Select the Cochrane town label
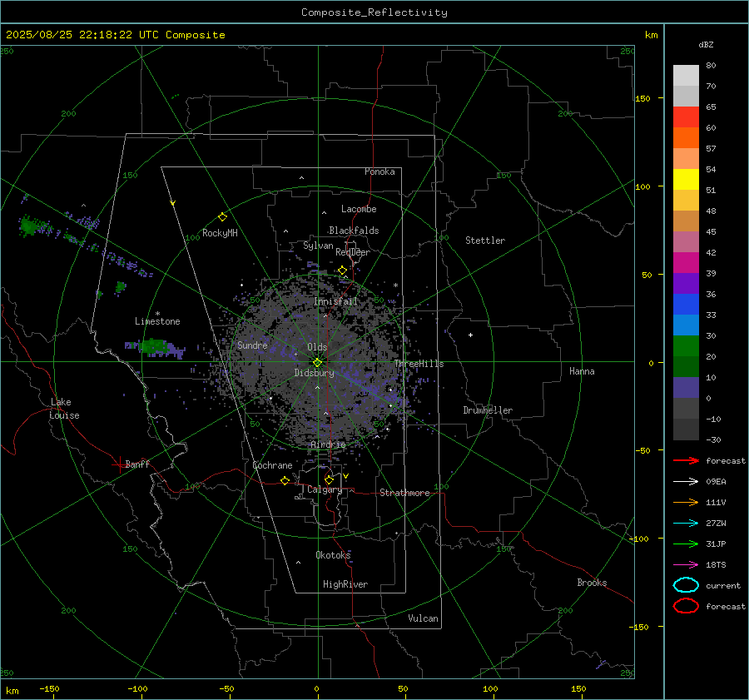The image size is (749, 700). [x=272, y=465]
